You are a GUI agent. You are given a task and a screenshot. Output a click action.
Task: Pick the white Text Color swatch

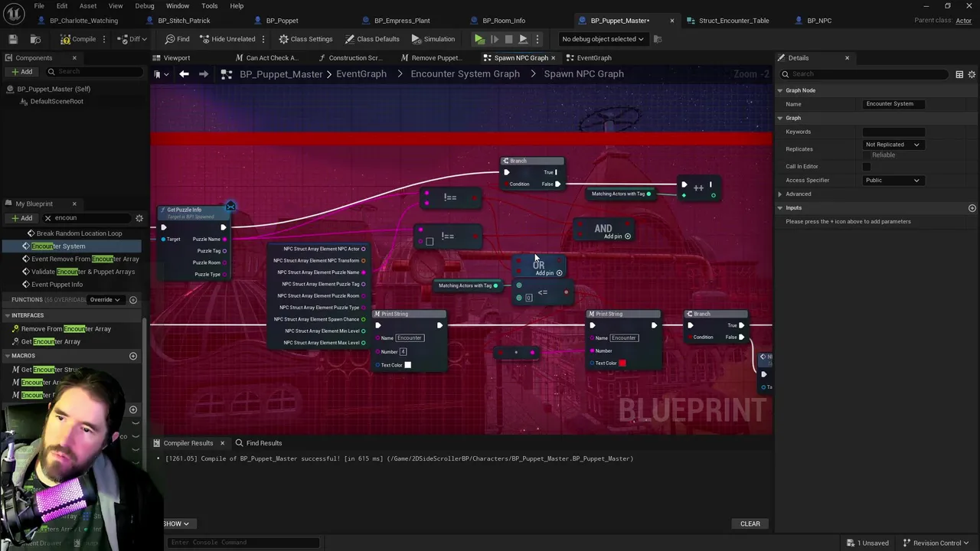coord(407,365)
